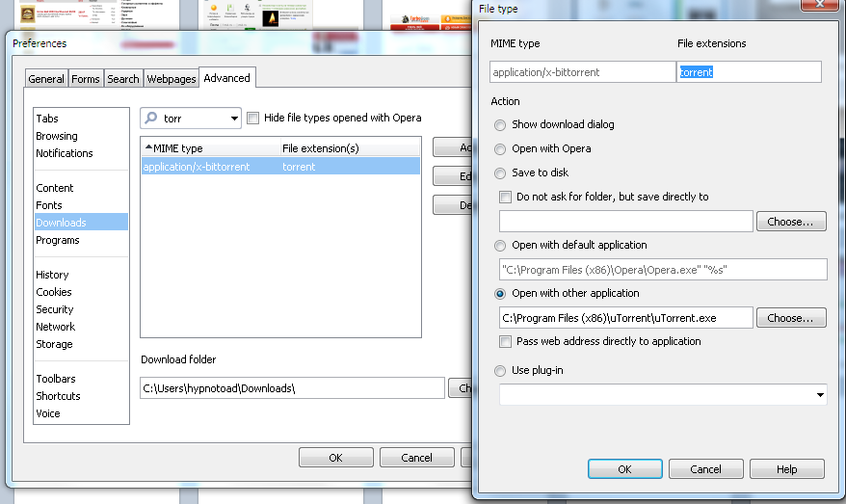Click the Opera.exe default application field
The width and height of the screenshot is (846, 504).
point(663,269)
